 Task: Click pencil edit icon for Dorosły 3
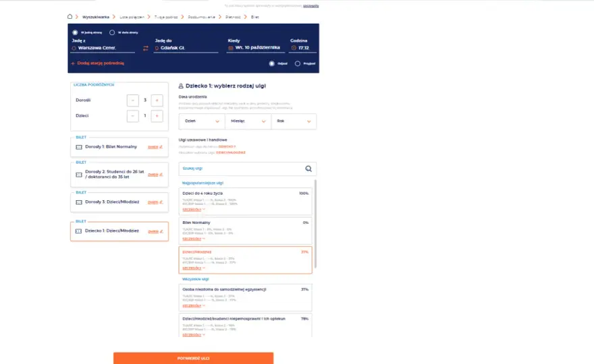point(161,202)
